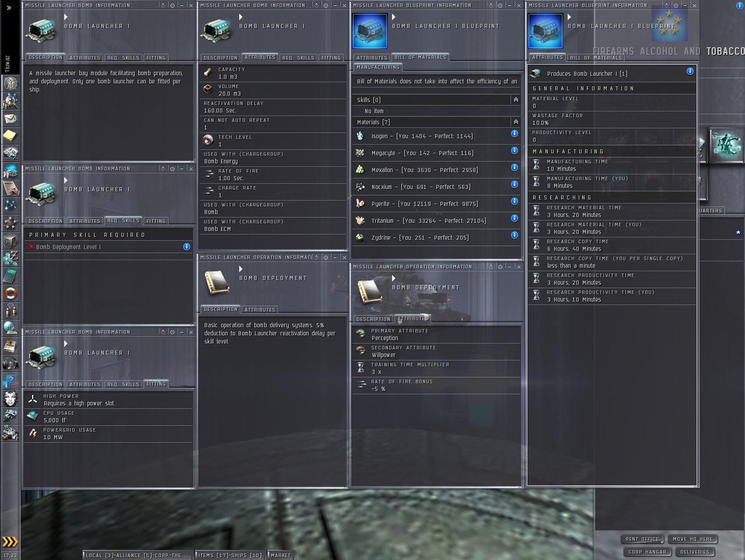Show info for Zydrine material
This screenshot has height=560, width=745.
pos(514,235)
